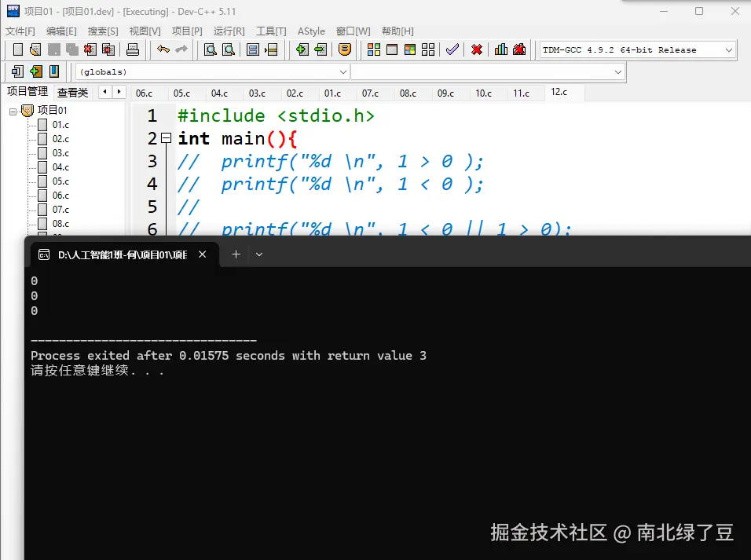Switch to the 11.c editor tab
The height and width of the screenshot is (560, 751).
tap(521, 93)
